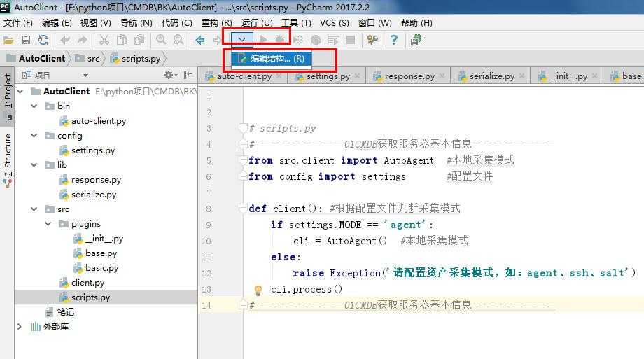Switch to the settings.py tab
644x359 pixels.
coord(328,76)
